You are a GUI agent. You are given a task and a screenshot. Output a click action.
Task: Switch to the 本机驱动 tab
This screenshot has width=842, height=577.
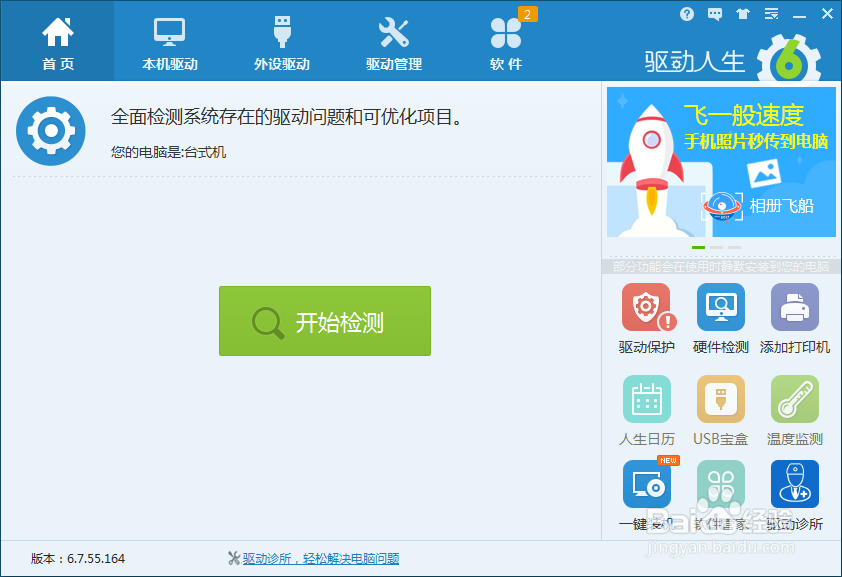pos(168,40)
